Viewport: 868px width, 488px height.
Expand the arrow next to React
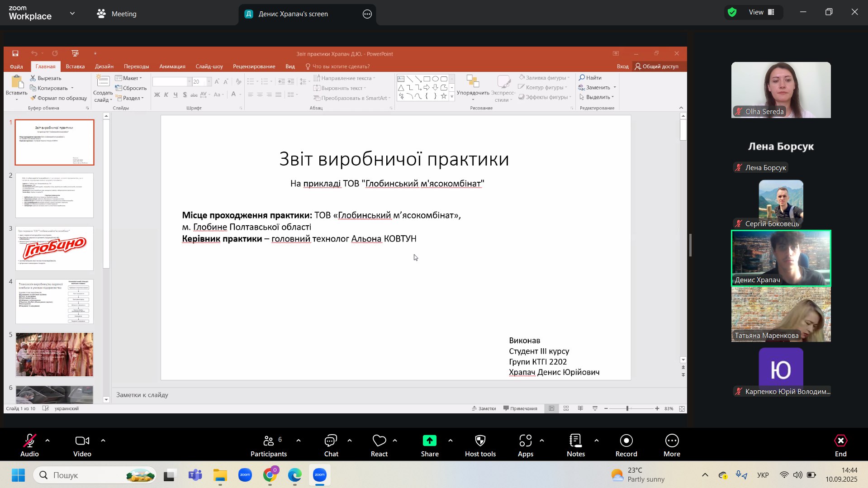pos(395,440)
